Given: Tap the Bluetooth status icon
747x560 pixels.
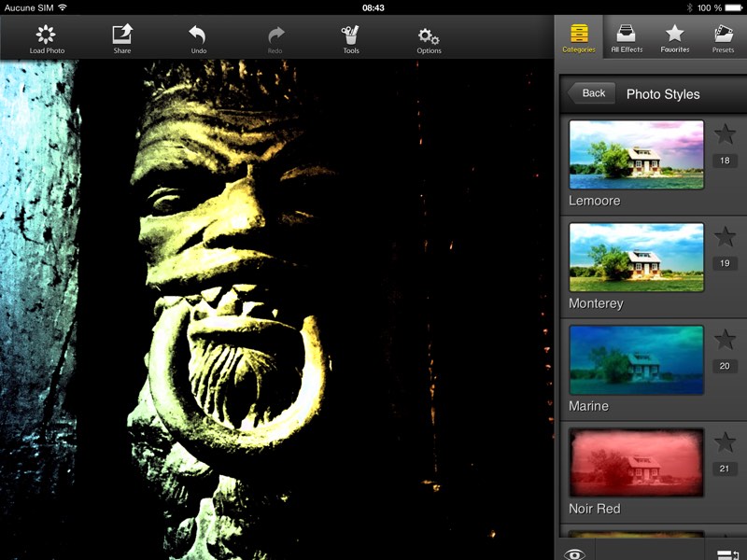Looking at the screenshot, I should click(689, 7).
